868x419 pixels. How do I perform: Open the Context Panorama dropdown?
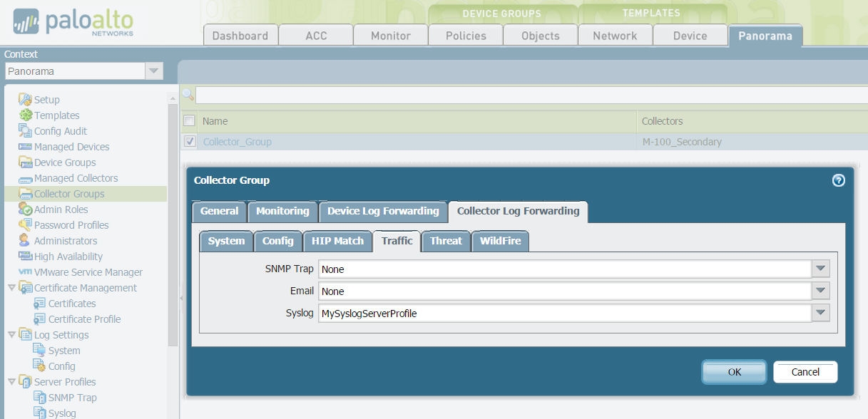click(x=153, y=71)
